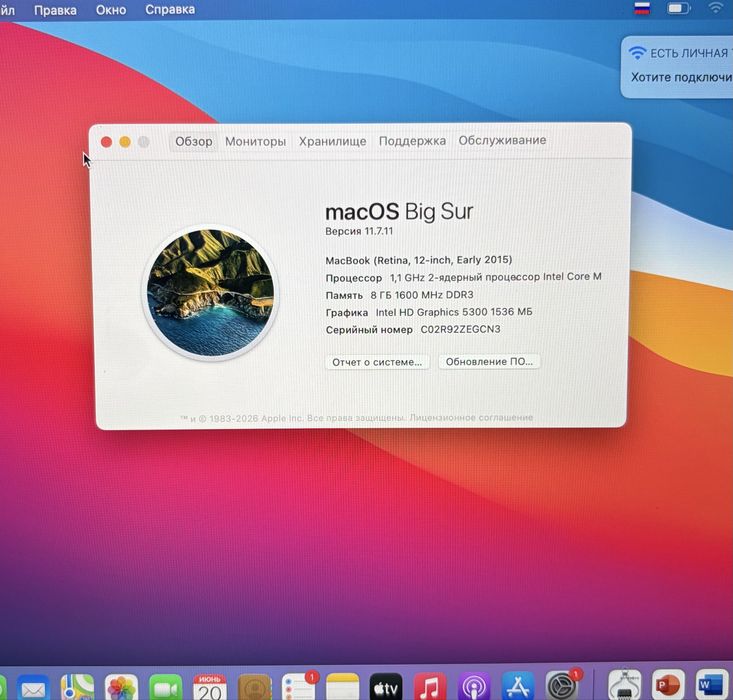Image resolution: width=733 pixels, height=700 pixels.
Task: Click the Russian flag input source icon
Action: click(642, 8)
